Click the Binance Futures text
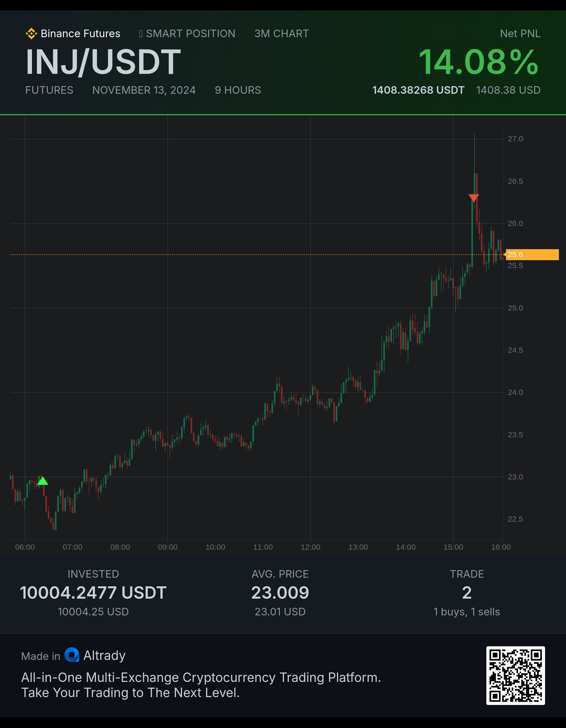This screenshot has width=566, height=728. click(80, 34)
